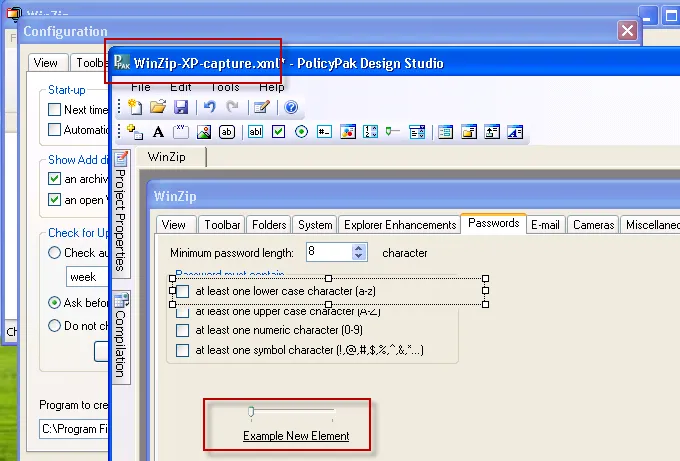Select the list/combo box element tool
Screen dimensions: 680x461
[x=417, y=132]
